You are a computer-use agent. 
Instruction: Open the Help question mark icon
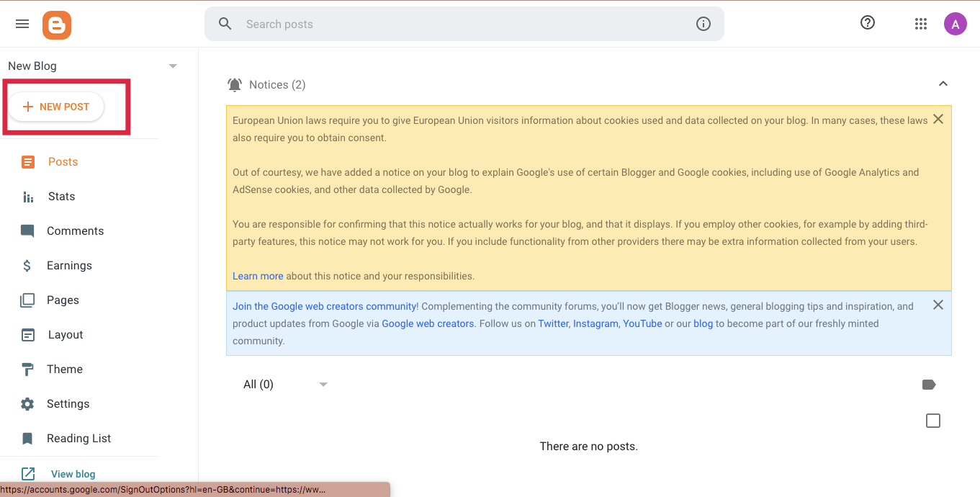click(x=868, y=23)
